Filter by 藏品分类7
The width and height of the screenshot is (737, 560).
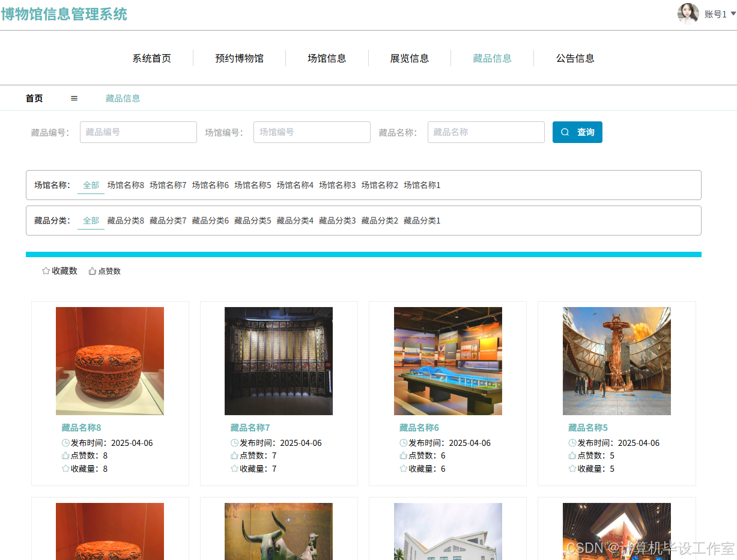(168, 221)
